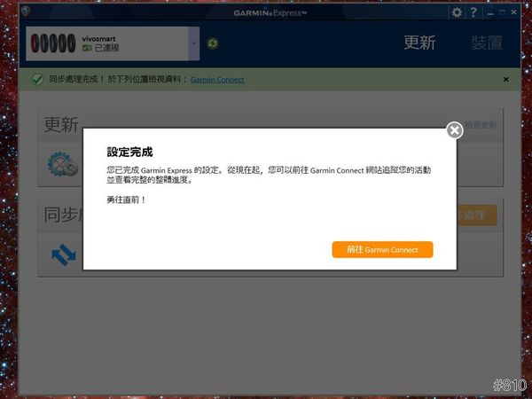The height and width of the screenshot is (399, 532).
Task: Minimize the Garmin Express window
Action: point(490,13)
